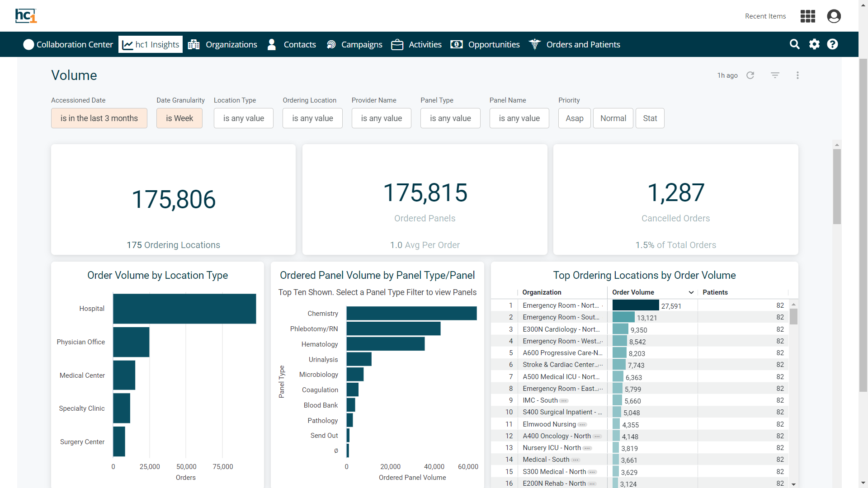Open the Location Type filter dropdown
The image size is (868, 488).
[x=243, y=118]
